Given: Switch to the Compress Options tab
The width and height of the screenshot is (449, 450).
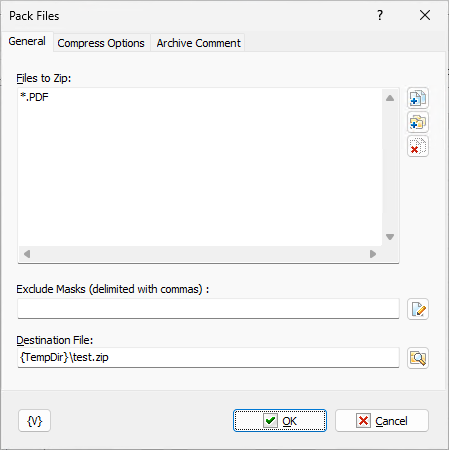Looking at the screenshot, I should point(101,43).
